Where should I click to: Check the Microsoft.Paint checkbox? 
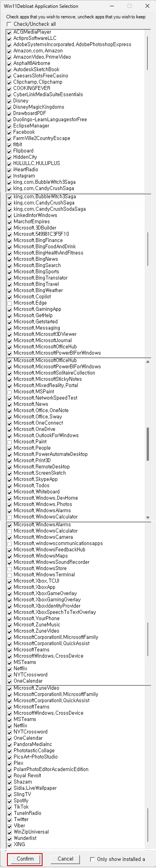(9, 442)
